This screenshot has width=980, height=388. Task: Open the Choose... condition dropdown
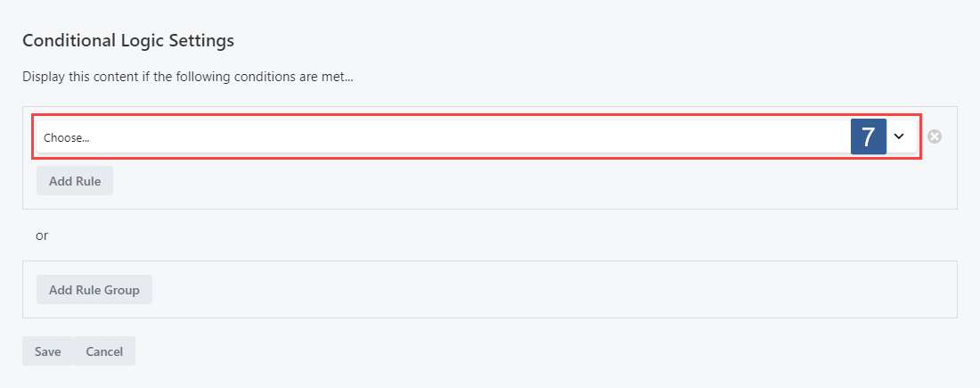[x=477, y=136]
